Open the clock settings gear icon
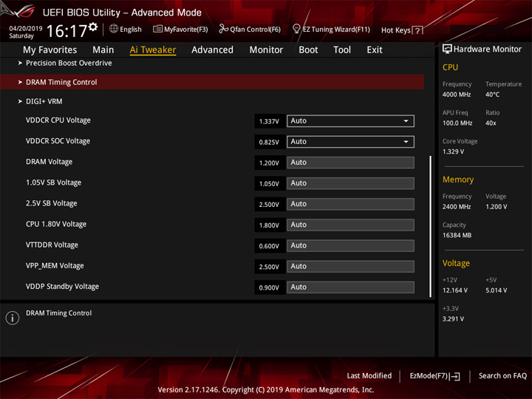This screenshot has height=399, width=532. 93,27
